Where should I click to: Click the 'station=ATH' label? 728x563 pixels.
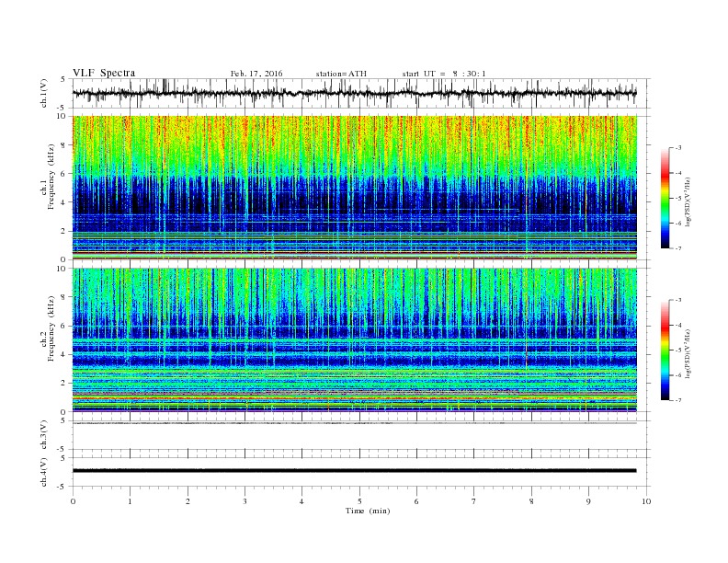(x=341, y=74)
